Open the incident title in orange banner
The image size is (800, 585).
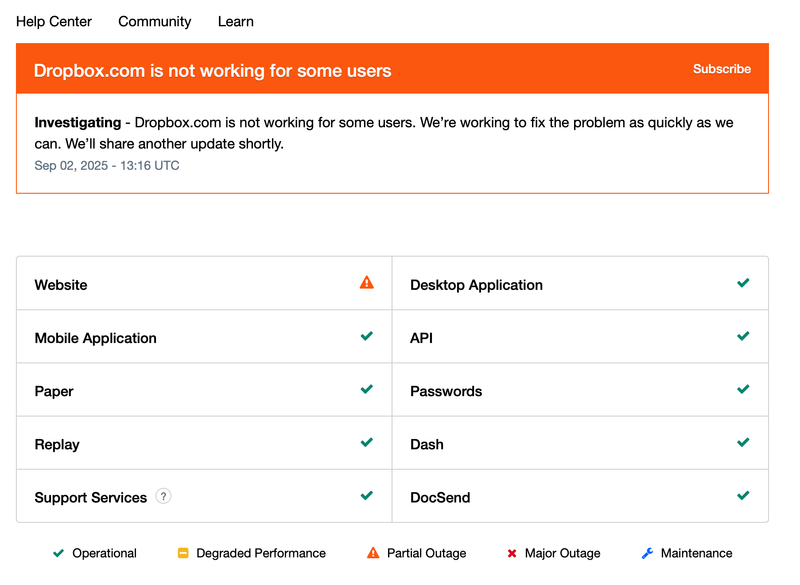(x=213, y=71)
